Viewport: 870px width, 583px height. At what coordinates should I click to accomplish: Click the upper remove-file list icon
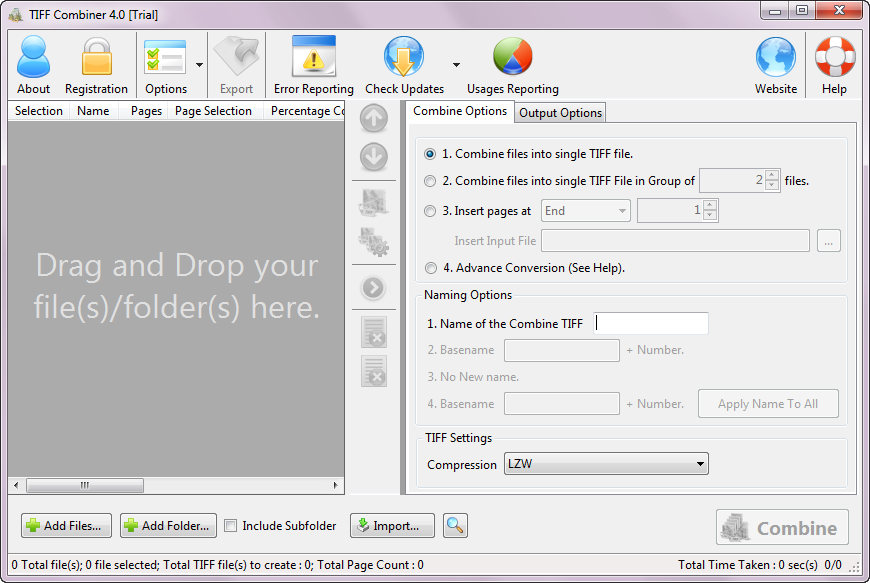373,332
